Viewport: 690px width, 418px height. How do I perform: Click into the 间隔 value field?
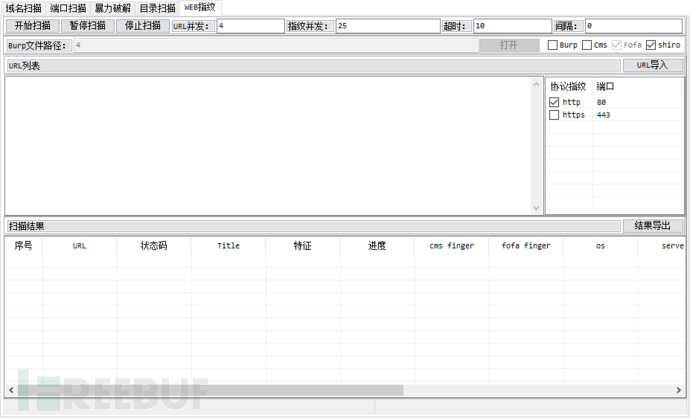point(634,26)
